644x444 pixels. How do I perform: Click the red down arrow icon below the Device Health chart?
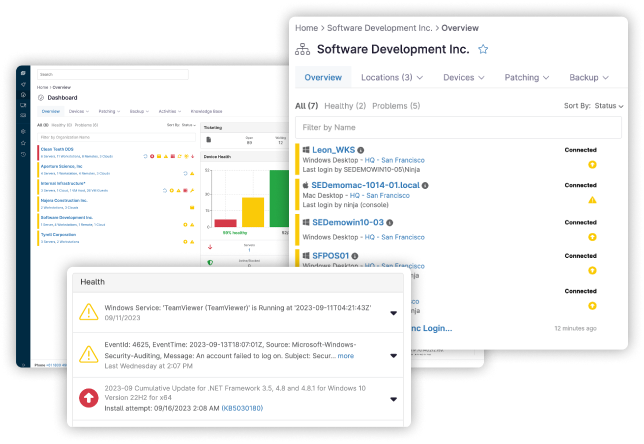[x=210, y=247]
